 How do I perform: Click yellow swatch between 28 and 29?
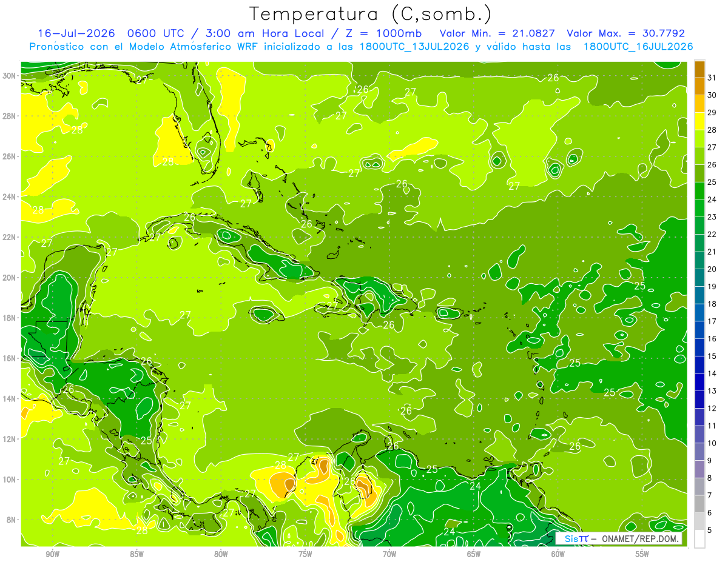[699, 121]
